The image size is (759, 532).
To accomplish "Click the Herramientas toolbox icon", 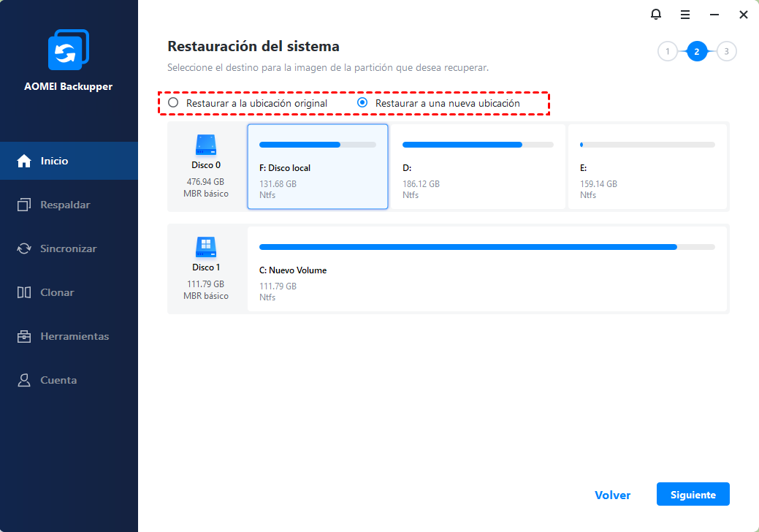I will point(24,336).
